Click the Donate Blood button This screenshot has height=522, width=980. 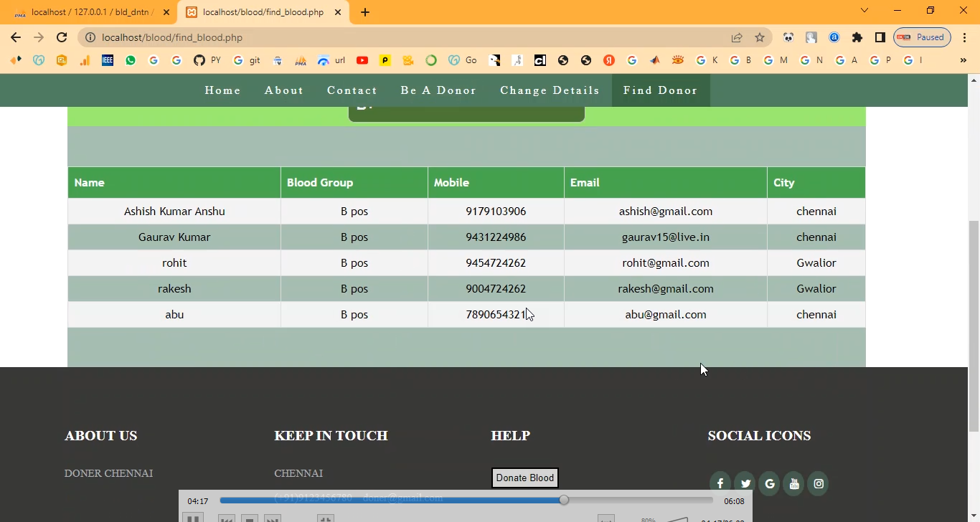click(525, 478)
